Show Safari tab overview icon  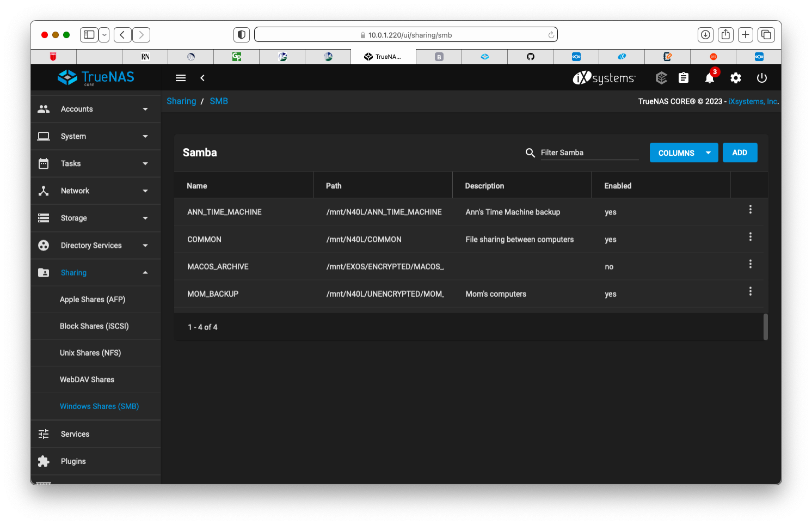[766, 35]
